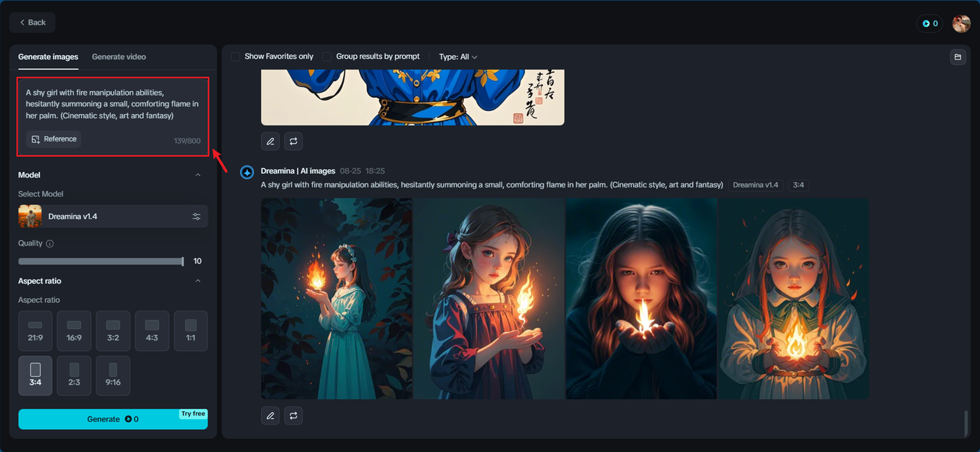Click the 139/800 character count
Screen dimensions: 980x452
pos(187,141)
